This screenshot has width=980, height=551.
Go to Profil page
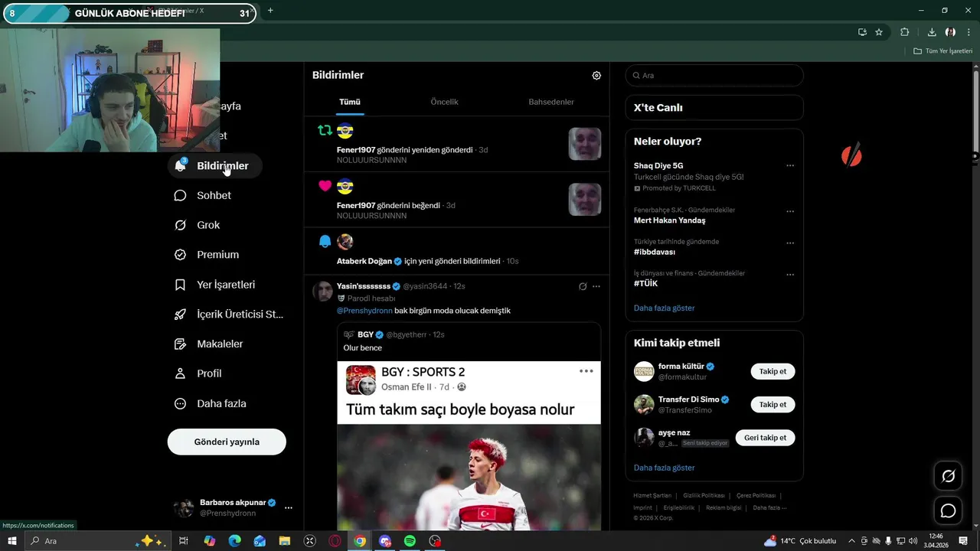pos(198,373)
